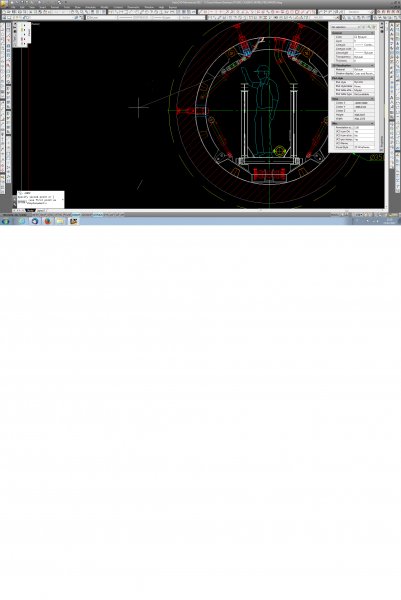Click the Visual Style value Wireframe
Screen dimensions: 401x600
[364, 147]
